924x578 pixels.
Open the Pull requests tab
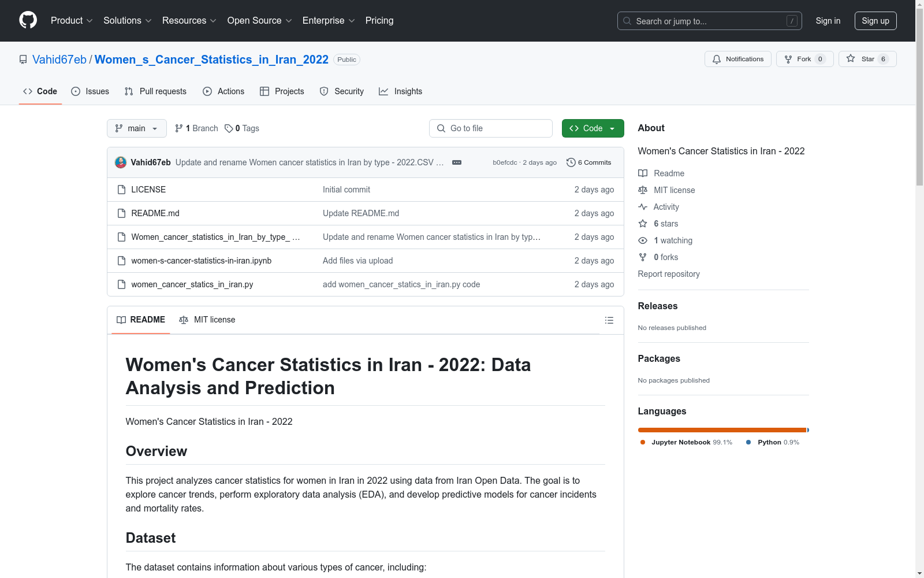pos(155,91)
